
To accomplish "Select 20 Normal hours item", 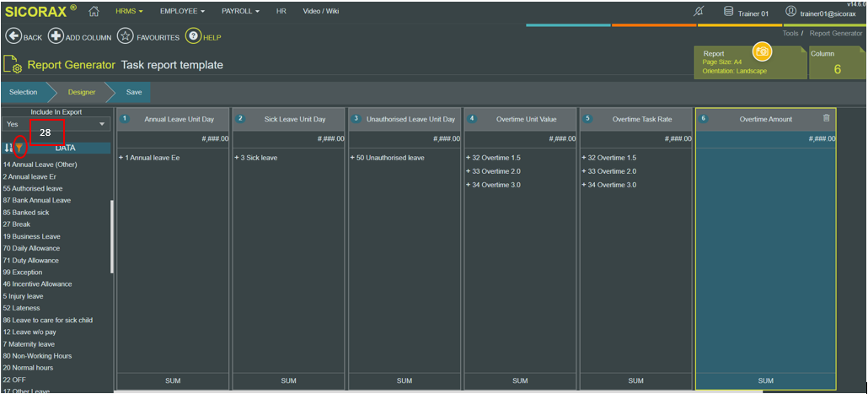I will coord(28,367).
